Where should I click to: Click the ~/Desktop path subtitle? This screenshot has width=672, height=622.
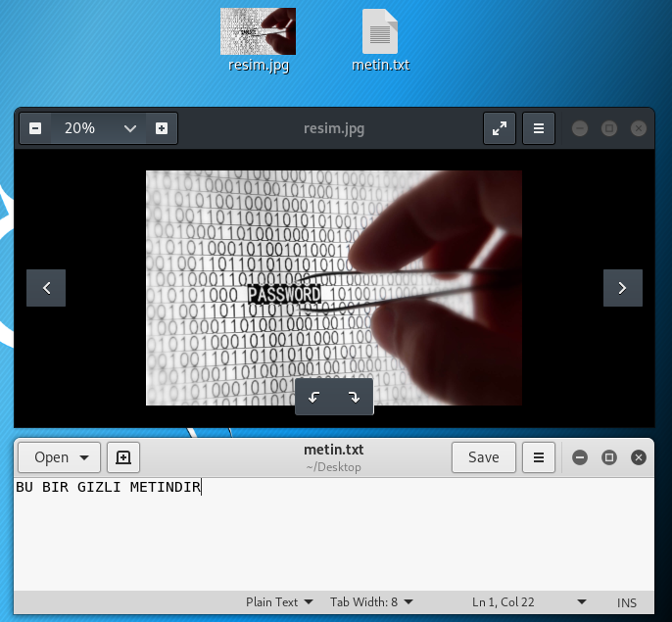[x=333, y=467]
